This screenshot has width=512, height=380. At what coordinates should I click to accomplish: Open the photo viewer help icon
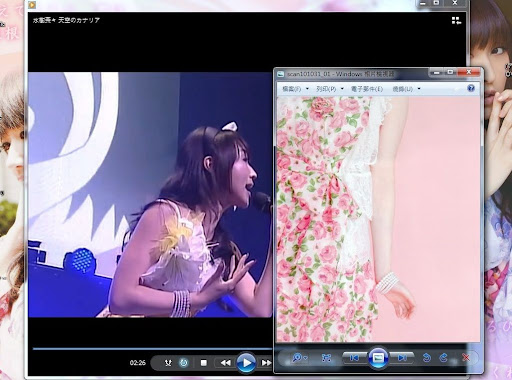[471, 88]
